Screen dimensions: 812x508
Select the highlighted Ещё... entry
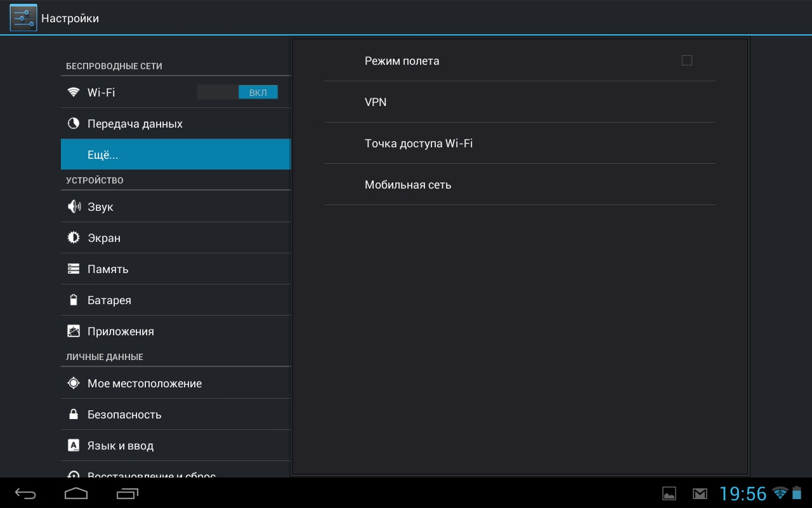[x=175, y=155]
